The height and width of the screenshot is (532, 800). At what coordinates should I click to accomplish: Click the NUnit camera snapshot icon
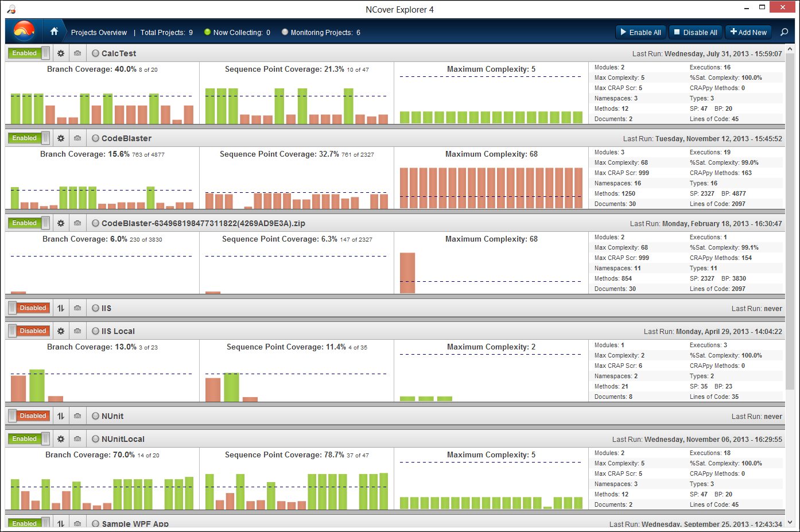click(77, 416)
